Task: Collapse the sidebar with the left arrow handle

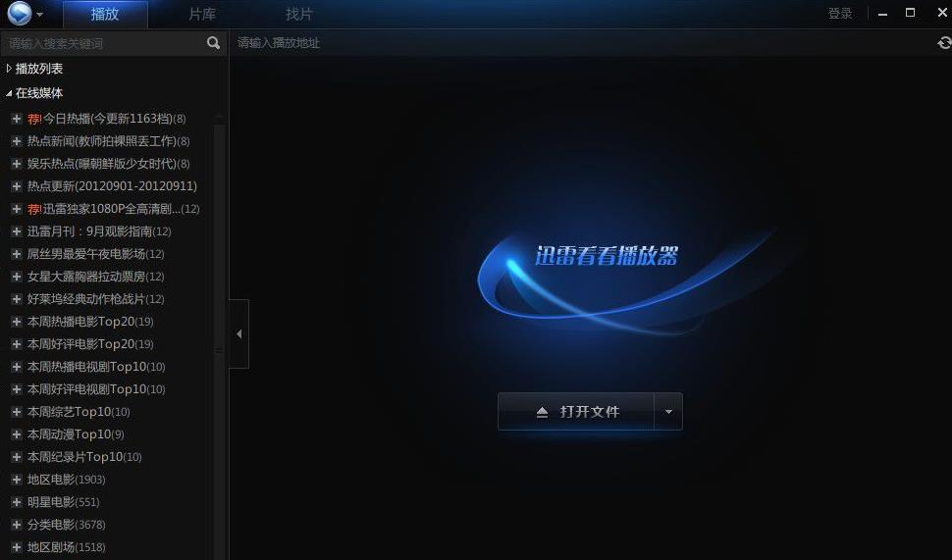Action: click(238, 333)
